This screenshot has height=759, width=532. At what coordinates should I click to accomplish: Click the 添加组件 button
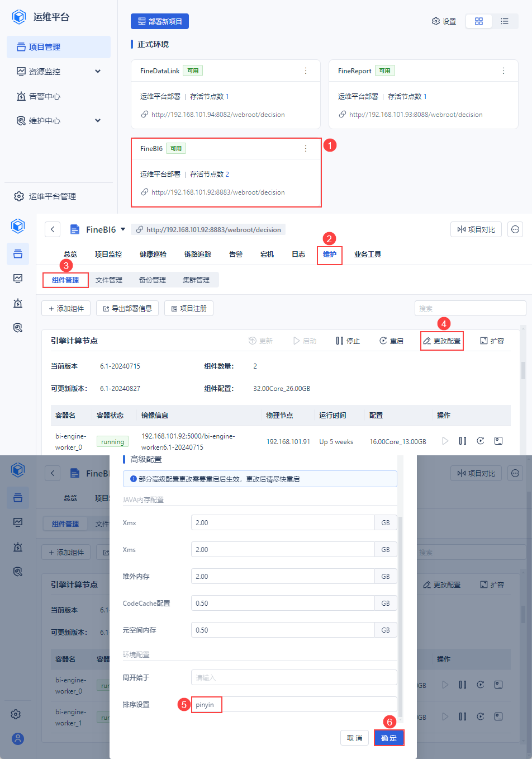pos(66,308)
